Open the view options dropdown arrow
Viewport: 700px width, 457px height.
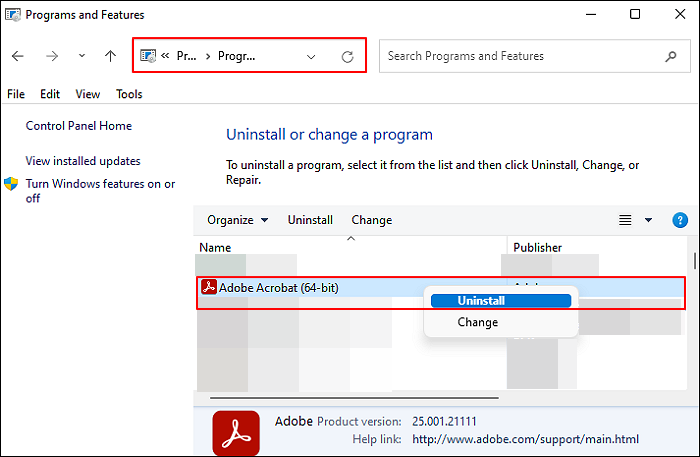point(648,220)
